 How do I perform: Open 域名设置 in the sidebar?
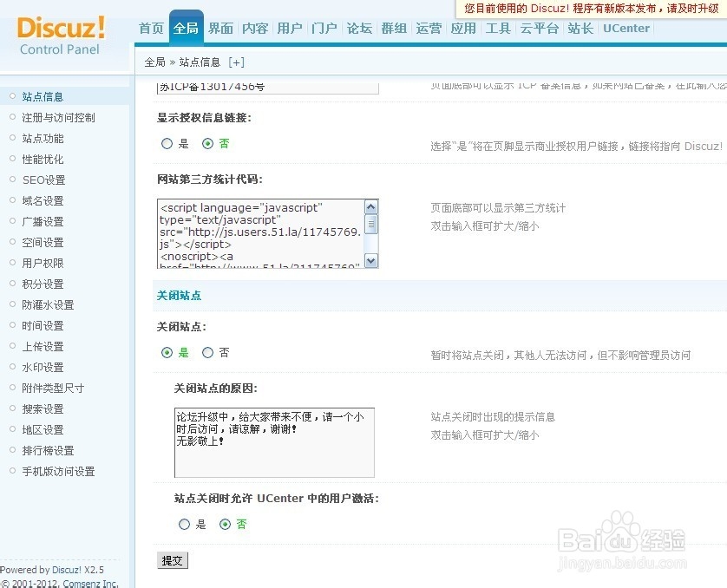point(43,200)
